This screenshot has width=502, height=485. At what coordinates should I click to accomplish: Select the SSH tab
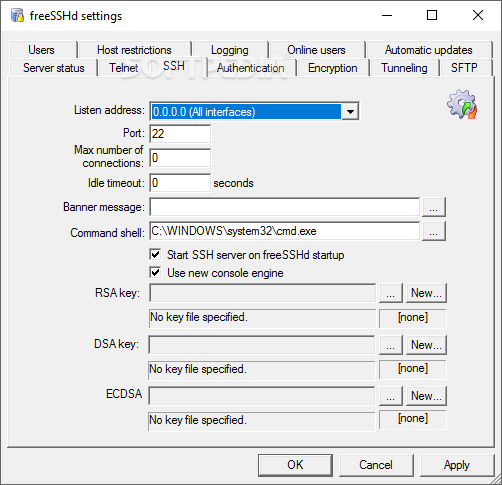point(174,66)
